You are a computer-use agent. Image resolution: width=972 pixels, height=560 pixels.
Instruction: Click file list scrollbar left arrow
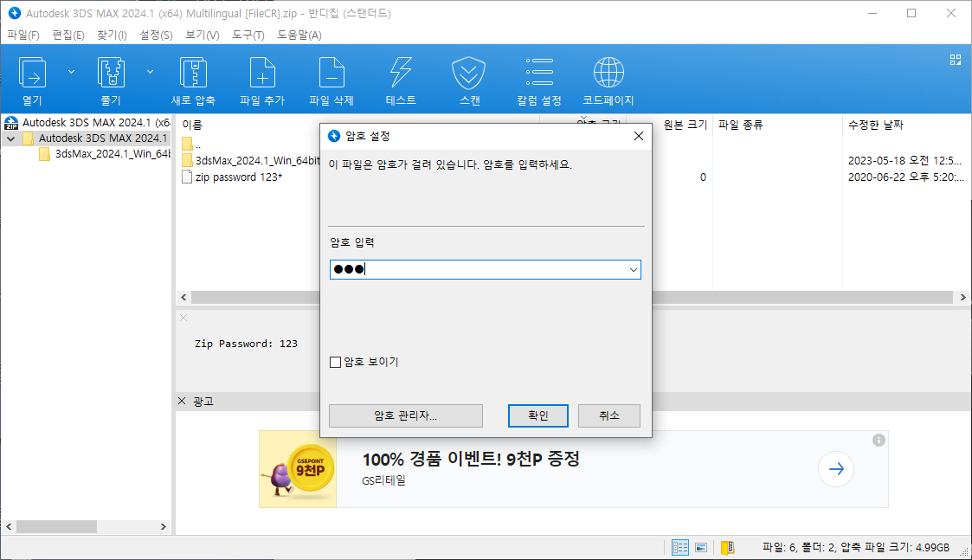183,298
